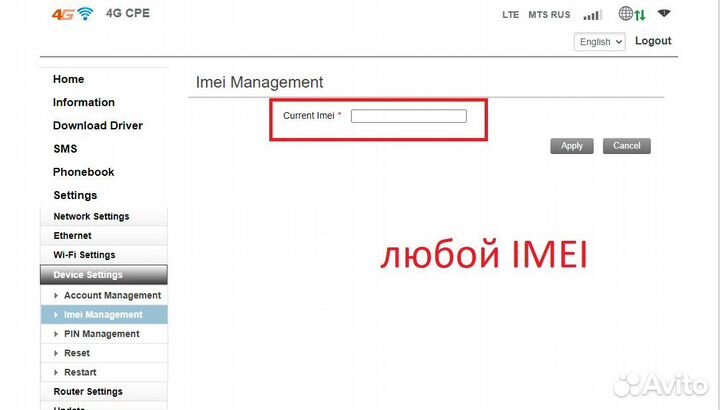Expand Network Settings in sidebar

point(91,216)
